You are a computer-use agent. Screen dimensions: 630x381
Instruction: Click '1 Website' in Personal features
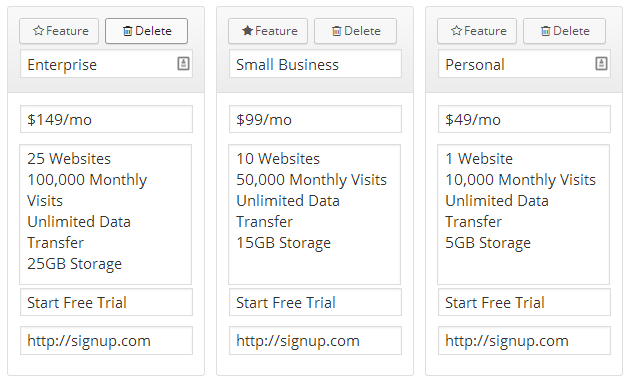[x=479, y=159]
